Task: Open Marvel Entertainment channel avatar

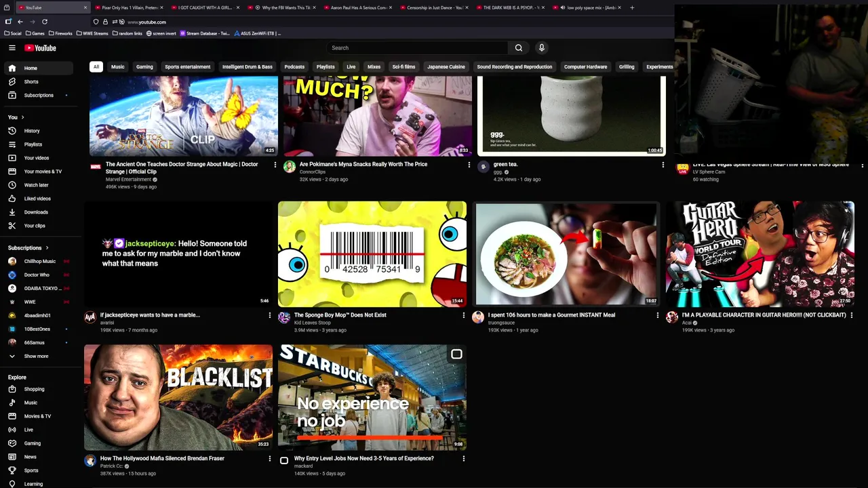Action: [x=96, y=167]
